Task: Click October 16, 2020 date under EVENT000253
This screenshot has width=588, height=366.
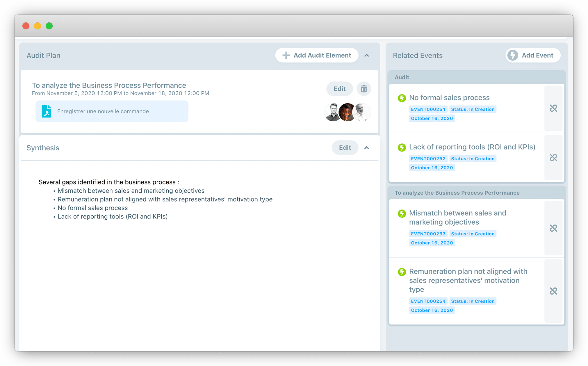Action: coord(432,243)
